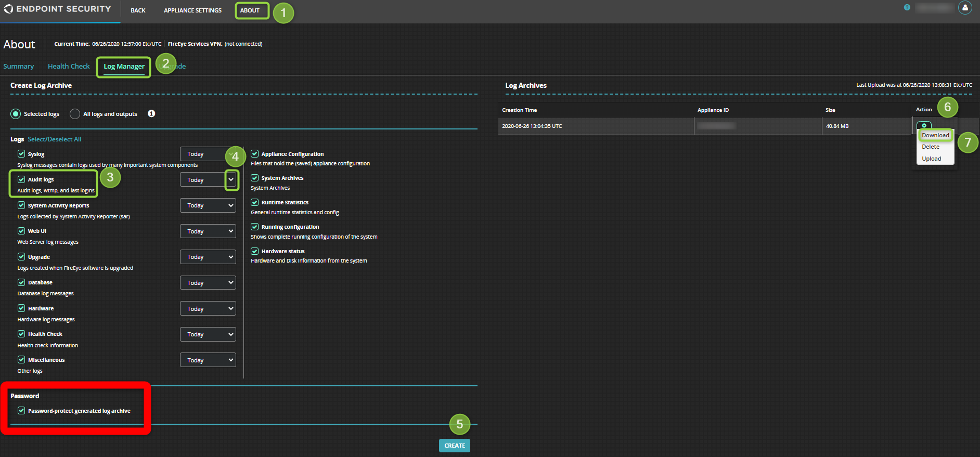
Task: Click the gear action icon in Log Archives row
Action: [x=924, y=125]
